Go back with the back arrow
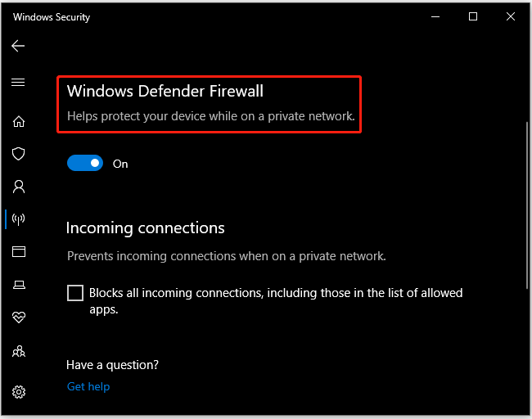This screenshot has width=532, height=419. point(18,46)
